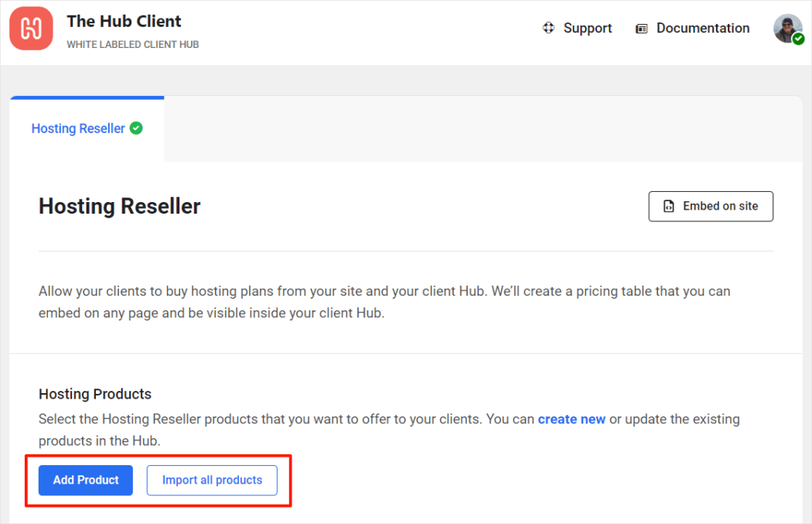Click The Hub Client title text
This screenshot has width=812, height=524.
124,20
